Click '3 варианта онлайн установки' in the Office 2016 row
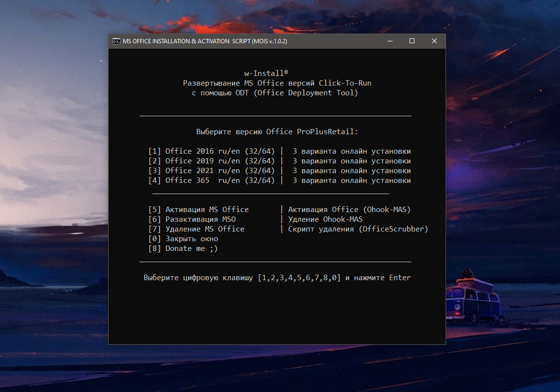560x392 pixels. 352,151
